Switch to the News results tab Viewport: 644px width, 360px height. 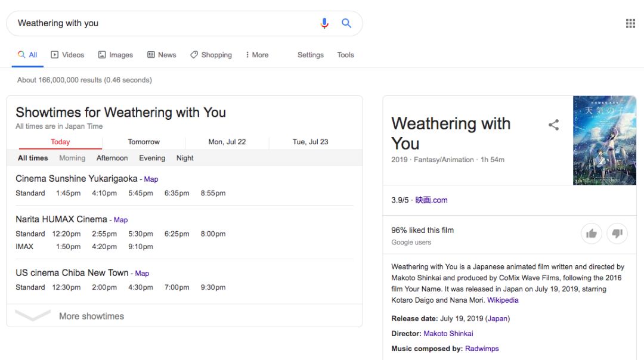point(162,55)
